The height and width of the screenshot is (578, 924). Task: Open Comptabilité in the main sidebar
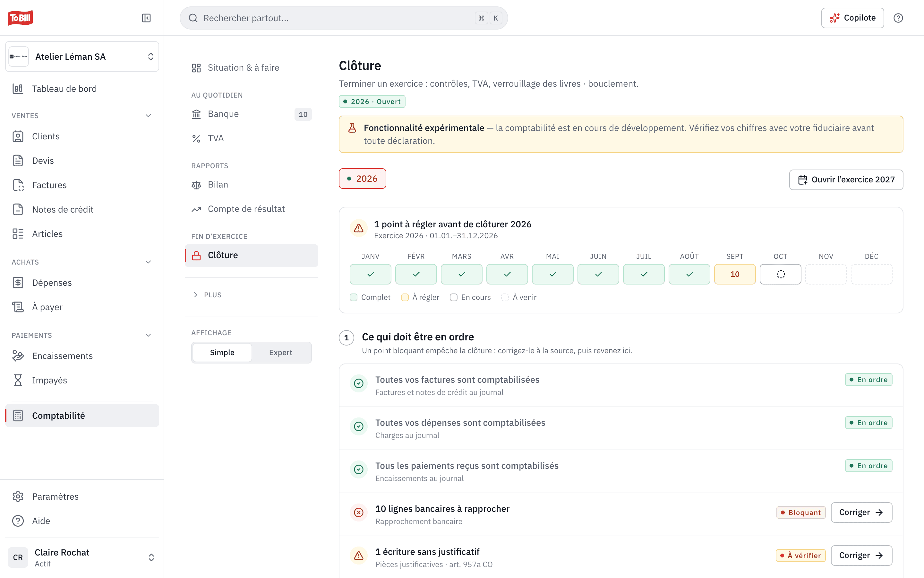(x=82, y=416)
